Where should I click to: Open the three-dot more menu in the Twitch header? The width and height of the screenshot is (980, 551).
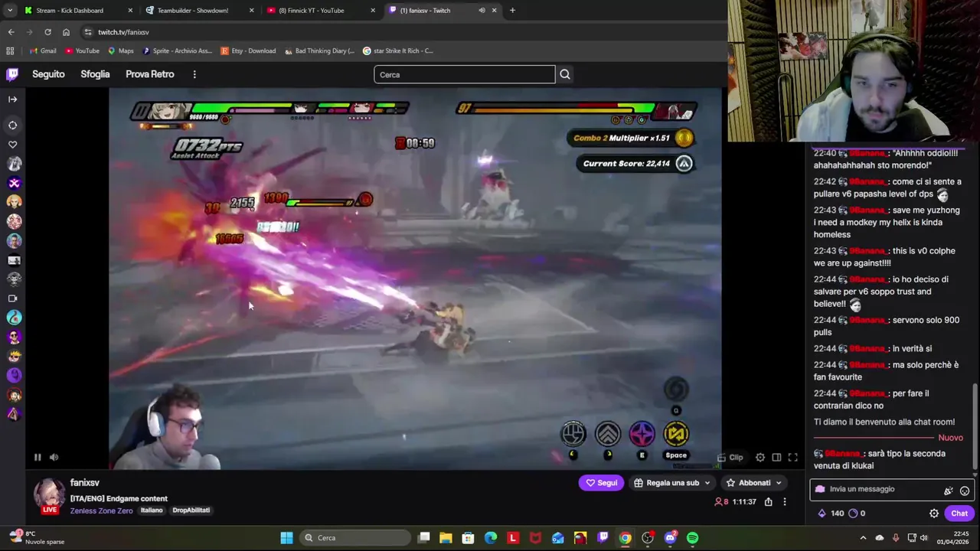tap(194, 74)
